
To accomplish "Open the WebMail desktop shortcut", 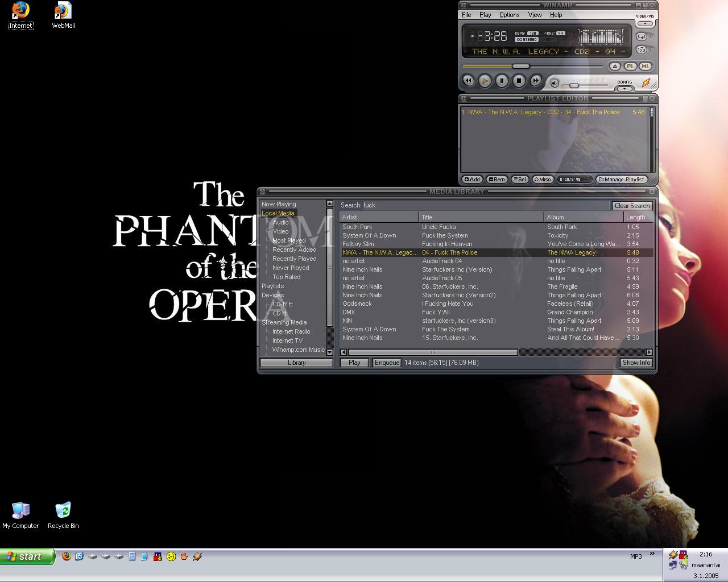I will coord(63,15).
